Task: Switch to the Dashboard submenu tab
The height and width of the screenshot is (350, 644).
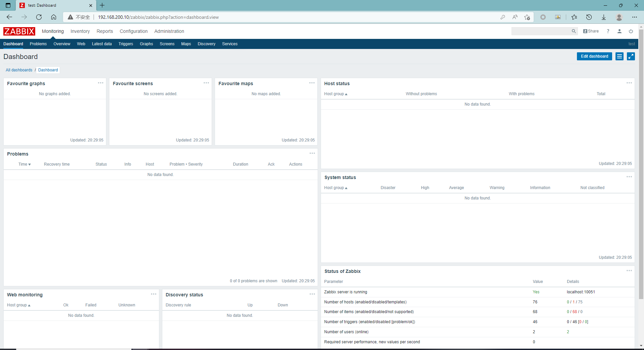Action: 13,44
